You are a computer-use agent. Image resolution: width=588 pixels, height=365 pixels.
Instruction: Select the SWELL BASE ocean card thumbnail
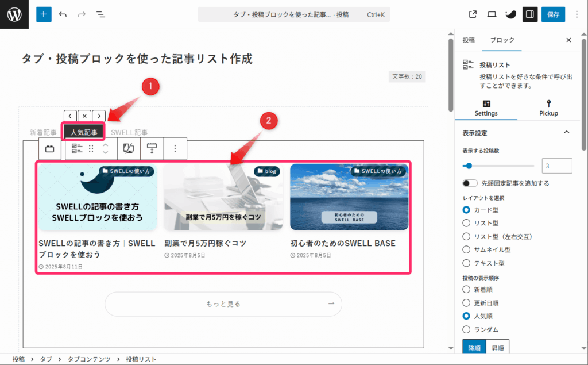tap(349, 197)
